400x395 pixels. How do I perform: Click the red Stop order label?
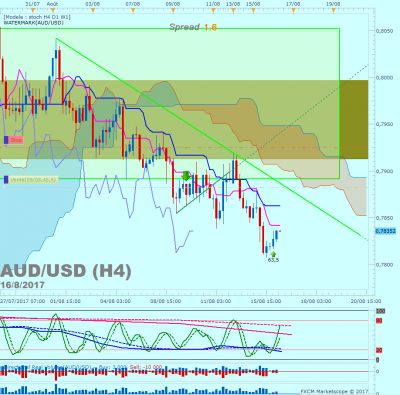pos(16,140)
